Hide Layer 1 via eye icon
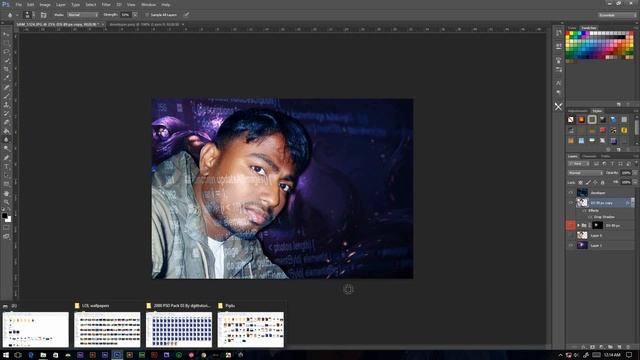 pyautogui.click(x=571, y=245)
